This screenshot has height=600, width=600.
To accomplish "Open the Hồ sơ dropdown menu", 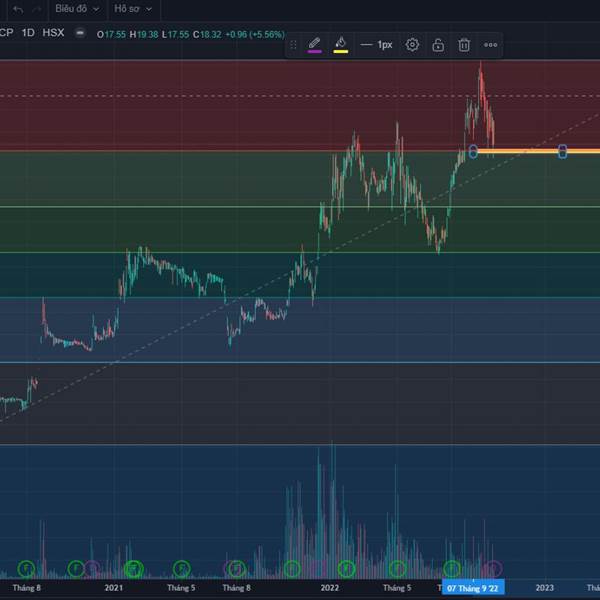I will pos(133,9).
